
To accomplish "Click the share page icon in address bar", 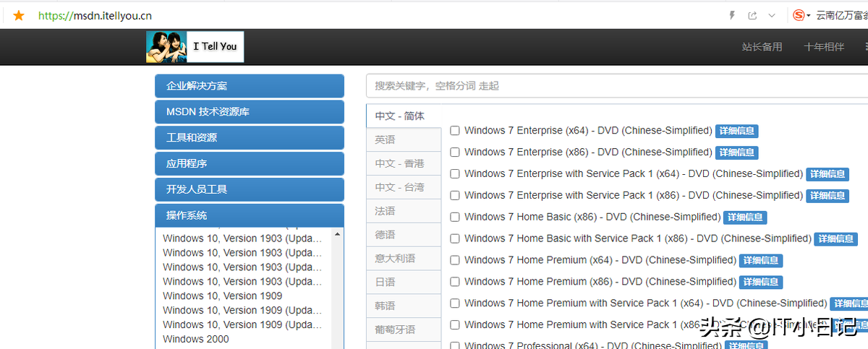I will click(753, 15).
